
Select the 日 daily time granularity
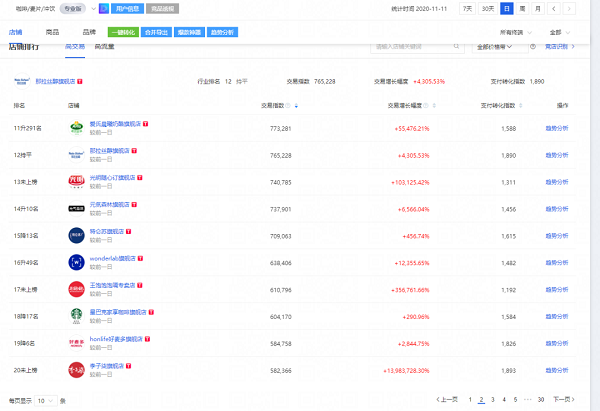[x=507, y=8]
